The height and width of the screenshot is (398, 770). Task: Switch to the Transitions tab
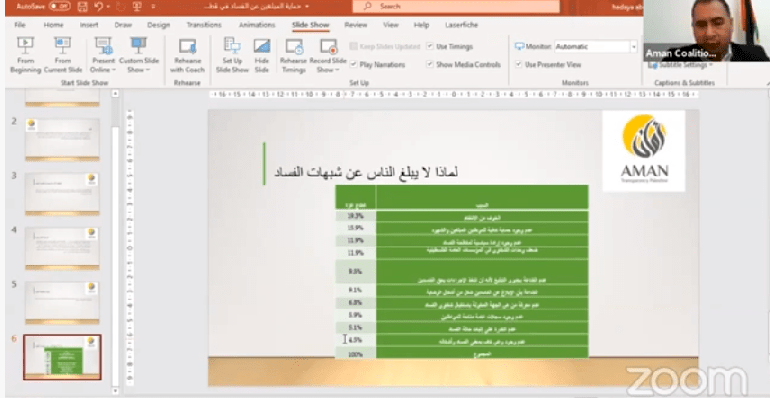pyautogui.click(x=204, y=25)
